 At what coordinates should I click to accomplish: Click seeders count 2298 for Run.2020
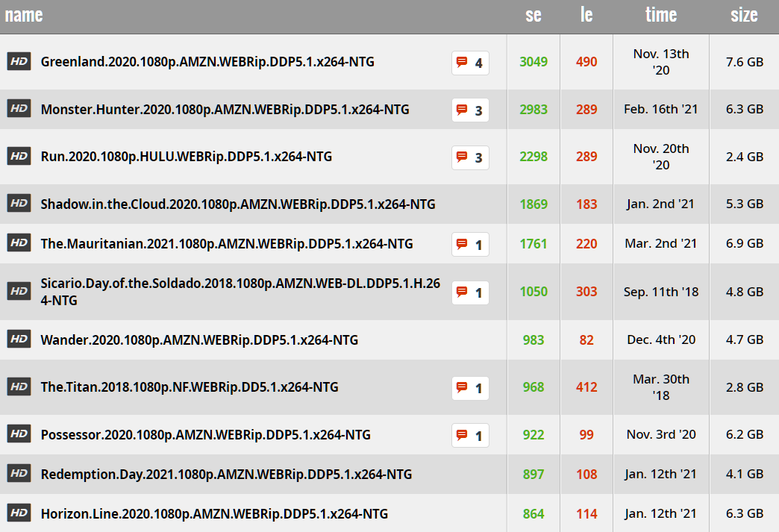point(534,157)
